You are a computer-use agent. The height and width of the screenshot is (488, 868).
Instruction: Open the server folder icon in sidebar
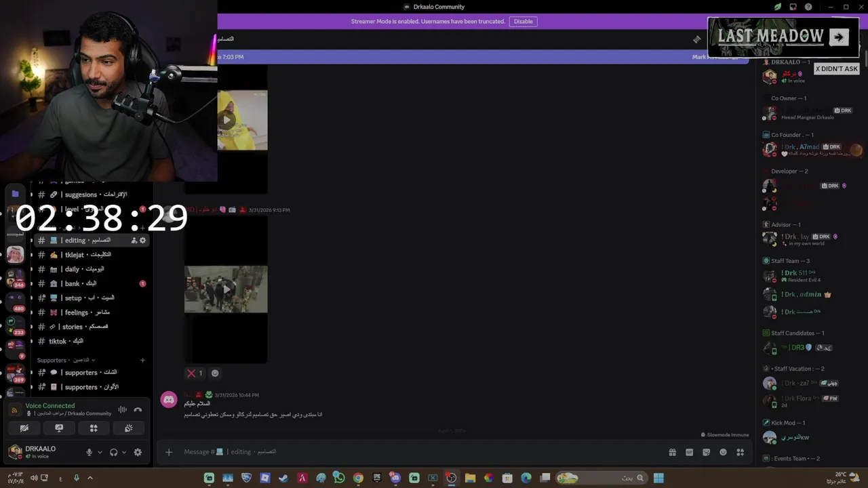pos(15,194)
